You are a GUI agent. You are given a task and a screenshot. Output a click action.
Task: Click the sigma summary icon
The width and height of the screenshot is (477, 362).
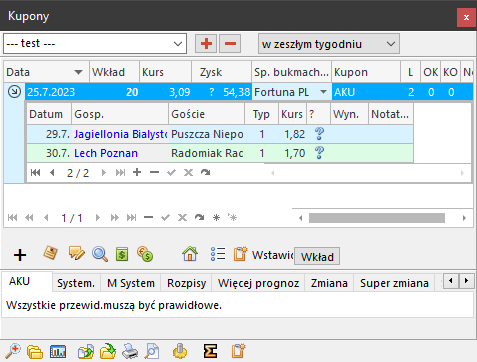click(210, 351)
